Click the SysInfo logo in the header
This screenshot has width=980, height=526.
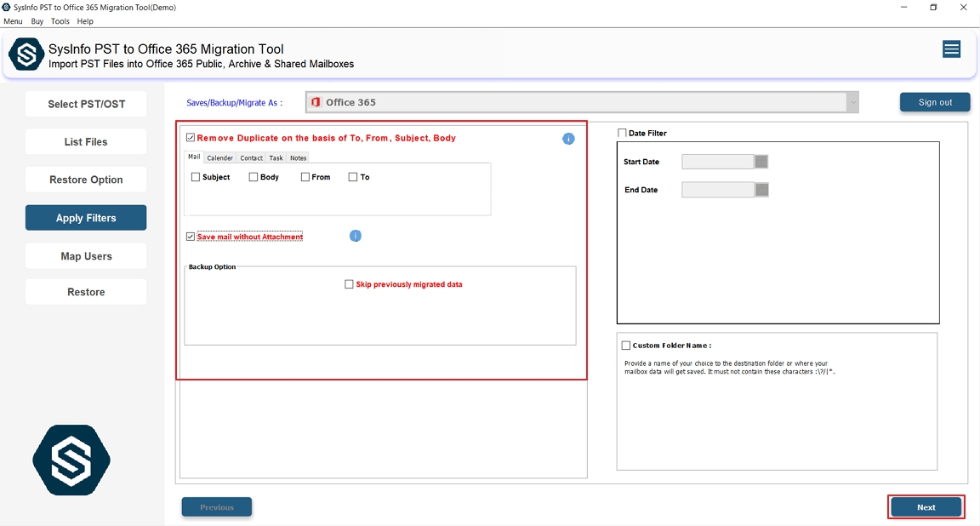click(26, 54)
